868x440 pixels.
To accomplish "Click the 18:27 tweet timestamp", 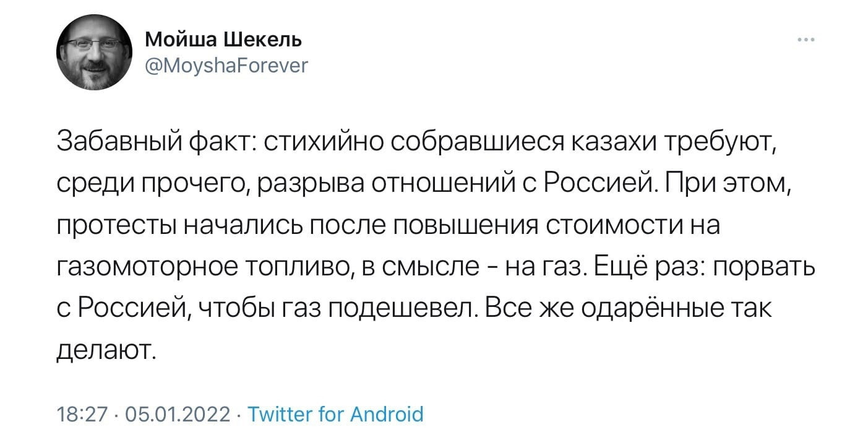I will pos(82,413).
